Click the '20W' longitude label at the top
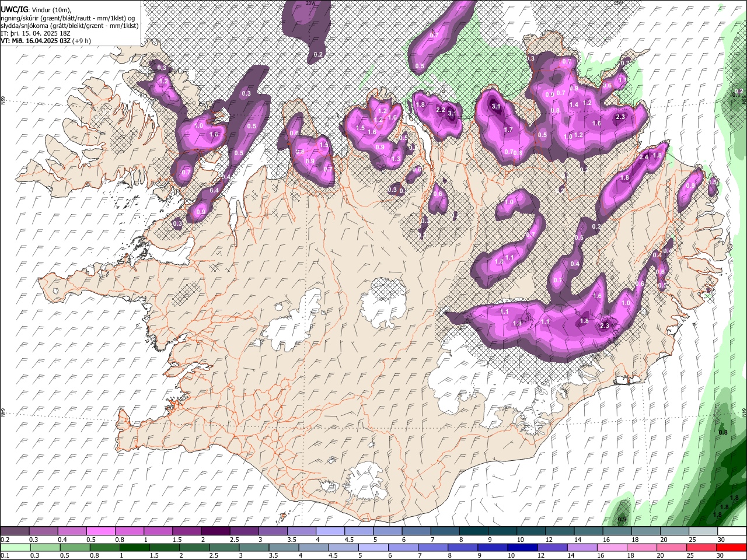The height and width of the screenshot is (560, 747). 310,3
